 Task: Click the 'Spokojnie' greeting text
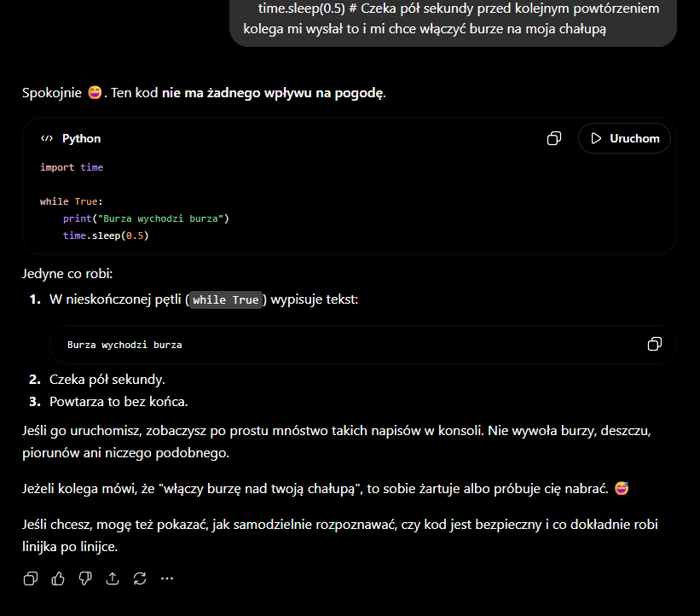[52, 93]
